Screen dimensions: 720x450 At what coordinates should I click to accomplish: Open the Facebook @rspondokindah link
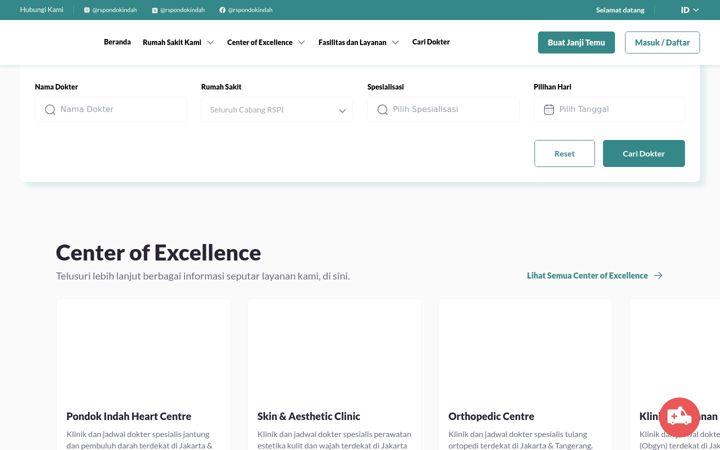[x=246, y=10]
